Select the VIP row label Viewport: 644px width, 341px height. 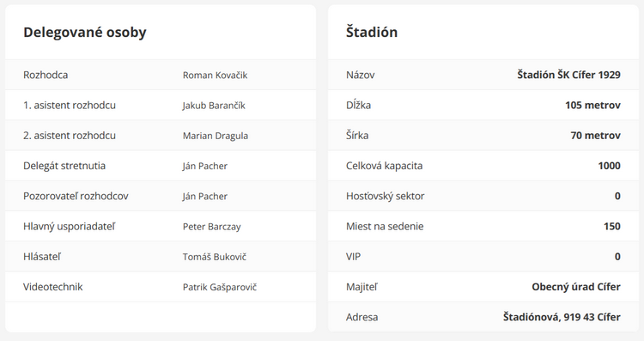coord(353,257)
